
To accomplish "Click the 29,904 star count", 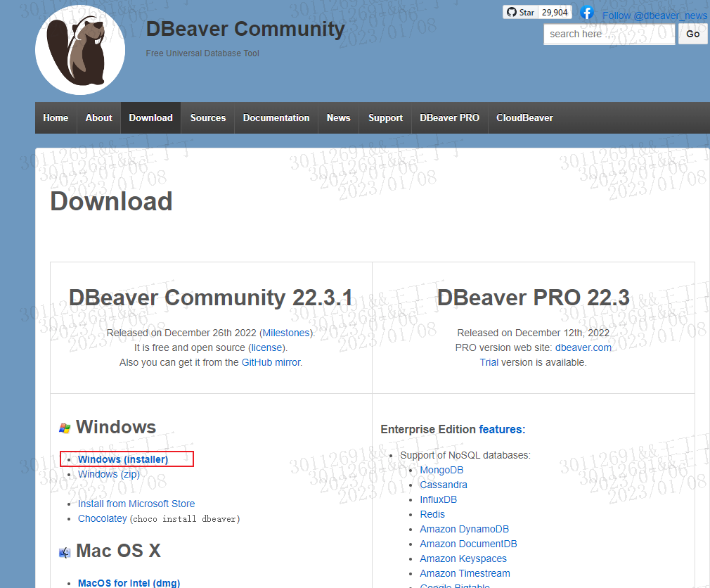I will [555, 12].
